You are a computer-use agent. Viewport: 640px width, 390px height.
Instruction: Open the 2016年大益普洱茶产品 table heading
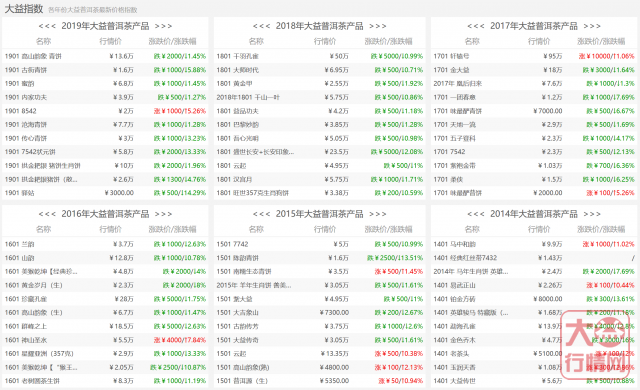(x=105, y=214)
